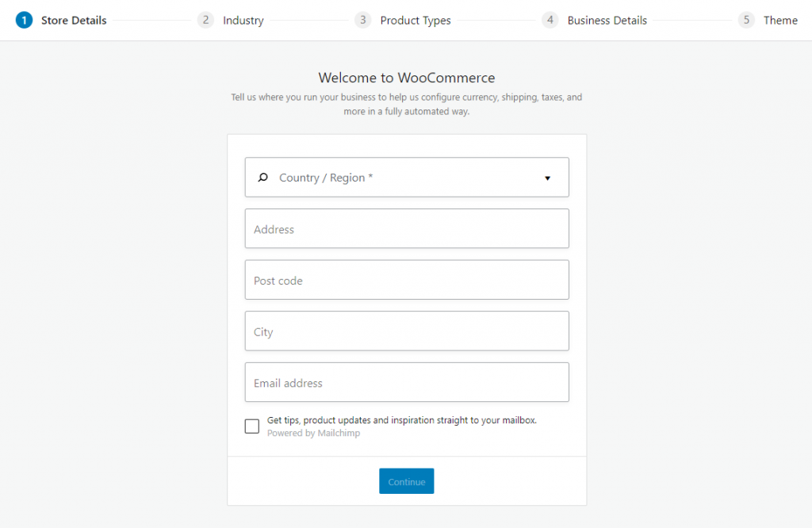Click the 'Get tips, product updates' label
This screenshot has height=528, width=812.
point(402,420)
